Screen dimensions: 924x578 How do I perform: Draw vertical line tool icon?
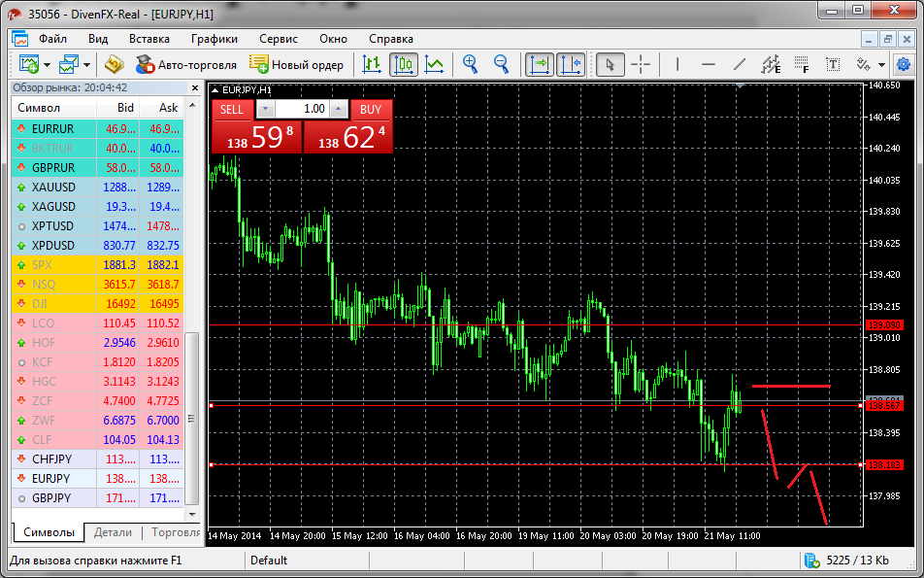tap(677, 64)
